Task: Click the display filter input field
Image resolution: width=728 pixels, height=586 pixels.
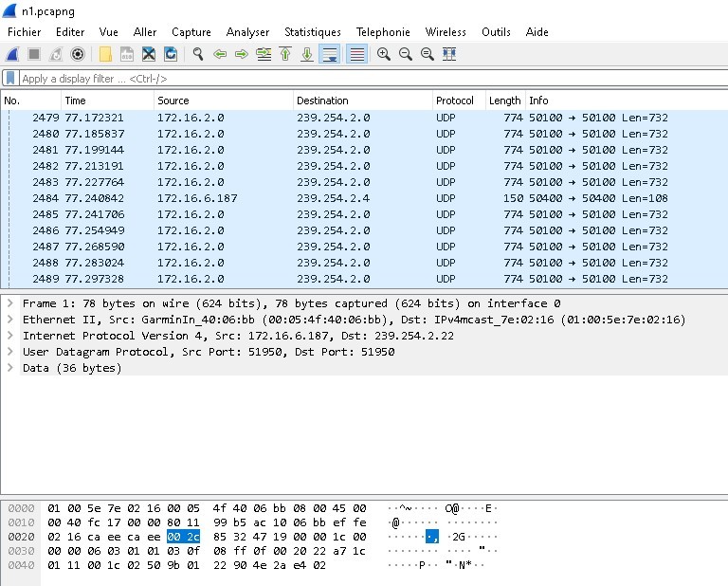Action: pos(373,79)
